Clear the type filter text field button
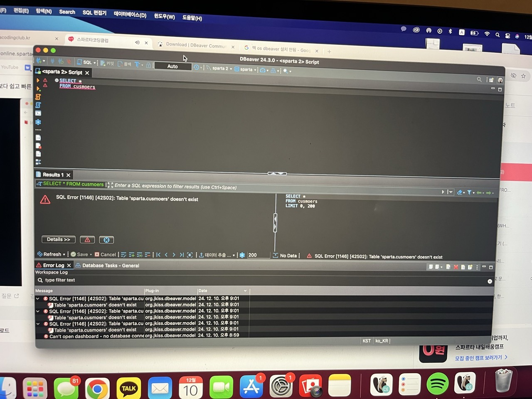Screen dimensions: 532x399 490,281
